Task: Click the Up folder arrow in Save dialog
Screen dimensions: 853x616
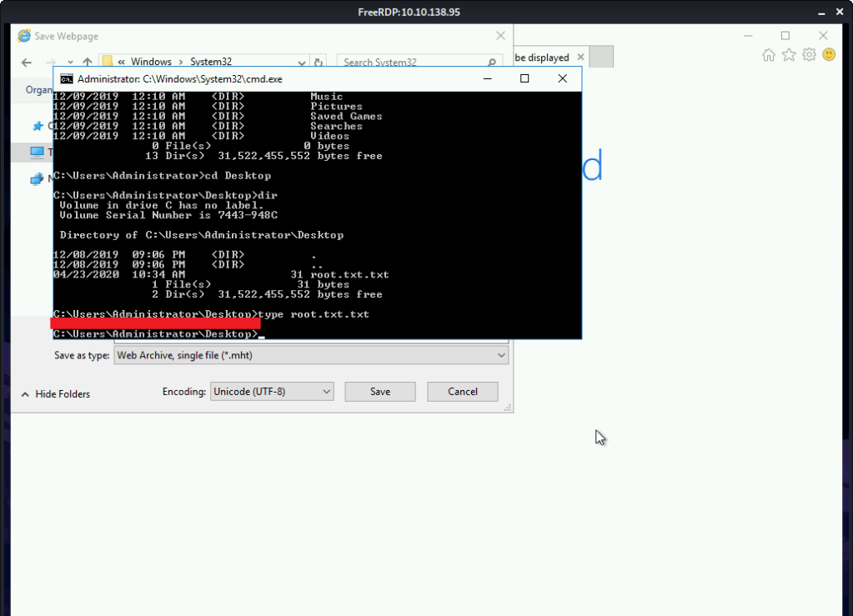Action: coord(88,63)
